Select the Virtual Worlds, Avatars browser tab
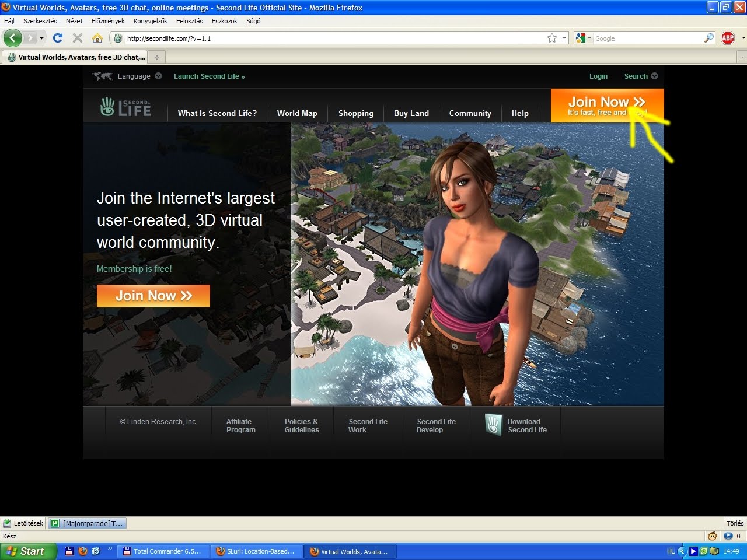The height and width of the screenshot is (560, 747). click(76, 57)
